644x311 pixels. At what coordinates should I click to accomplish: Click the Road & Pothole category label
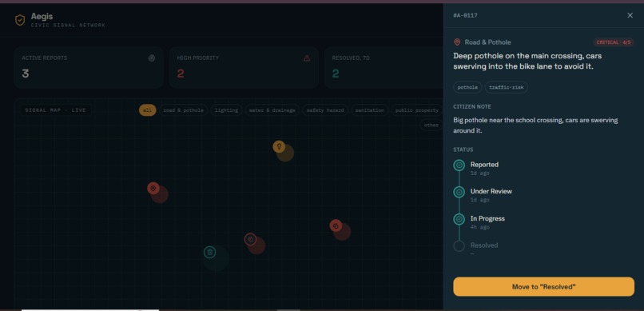click(487, 42)
